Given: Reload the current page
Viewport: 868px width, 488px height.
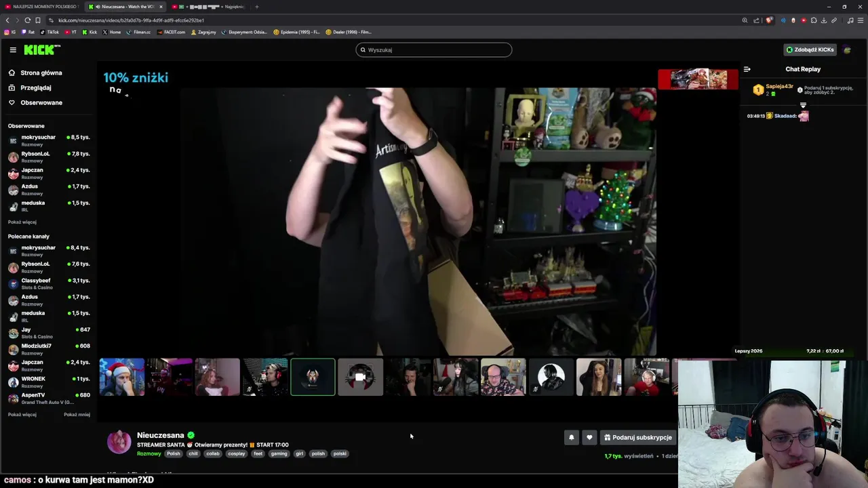Looking at the screenshot, I should 27,20.
